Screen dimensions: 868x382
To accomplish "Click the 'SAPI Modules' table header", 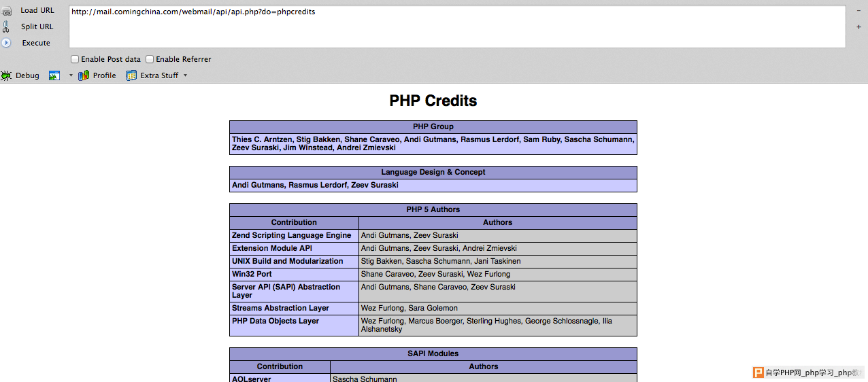I will coord(433,354).
